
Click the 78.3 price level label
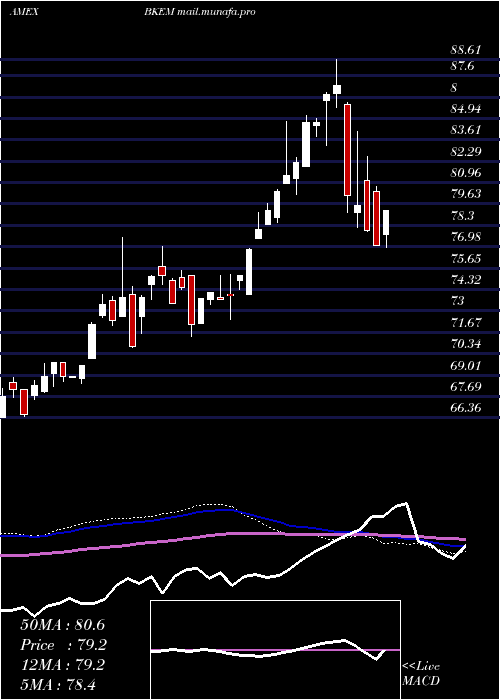tap(462, 215)
